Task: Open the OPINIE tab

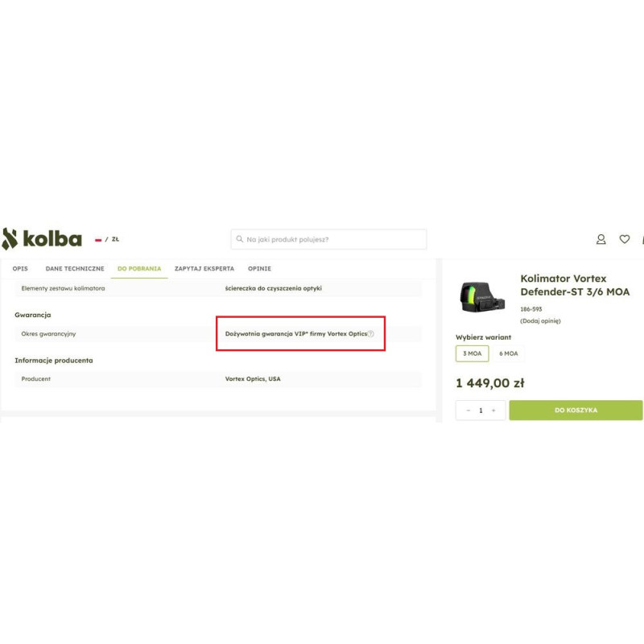Action: tap(259, 269)
